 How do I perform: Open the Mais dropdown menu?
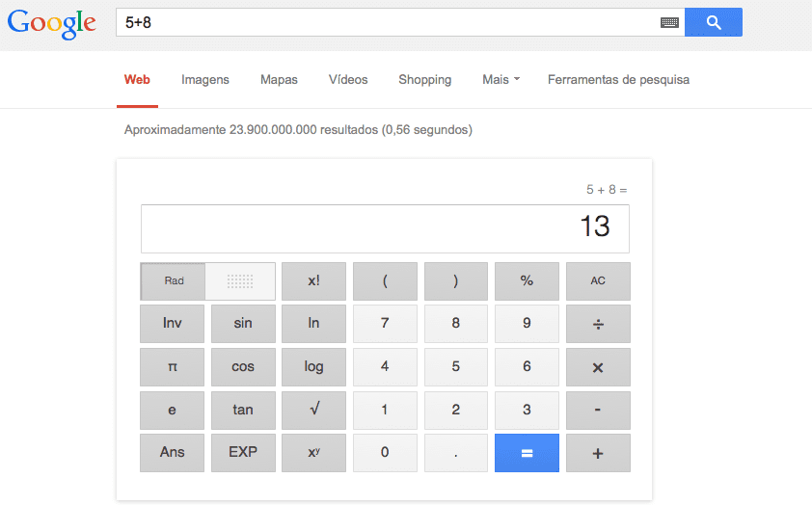501,80
